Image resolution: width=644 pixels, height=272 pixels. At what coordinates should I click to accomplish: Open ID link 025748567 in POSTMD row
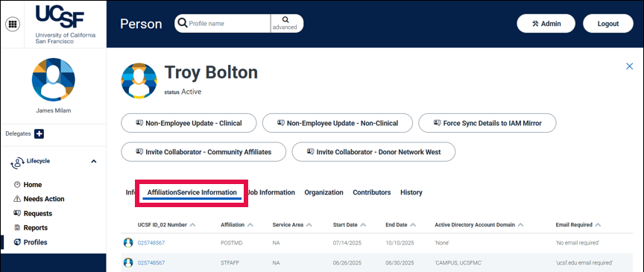click(151, 243)
